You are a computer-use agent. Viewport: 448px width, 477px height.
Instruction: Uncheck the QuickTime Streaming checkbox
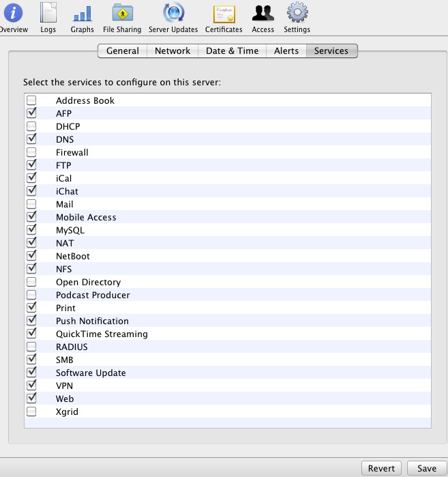point(31,334)
